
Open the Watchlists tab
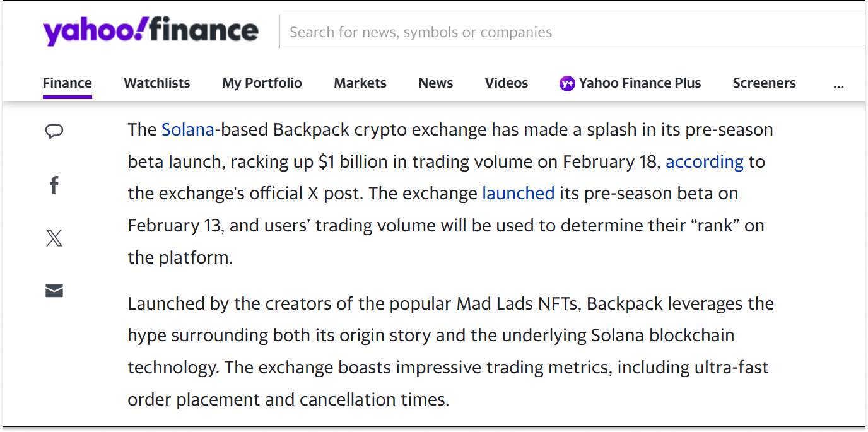point(157,83)
